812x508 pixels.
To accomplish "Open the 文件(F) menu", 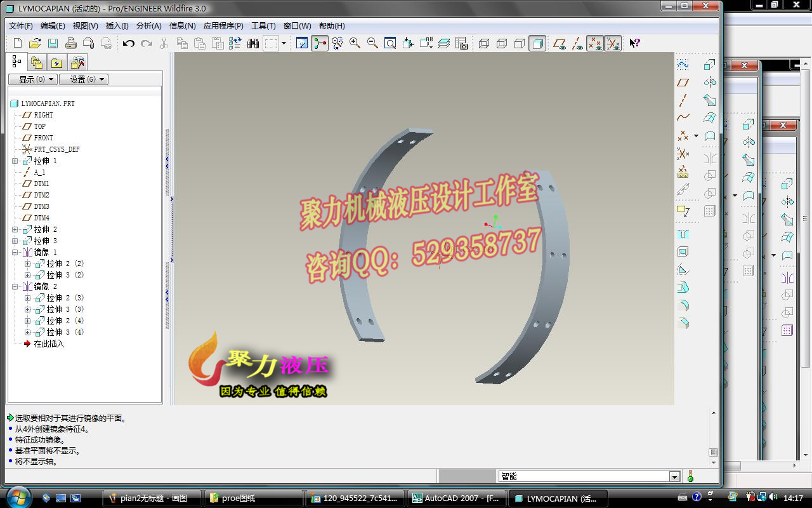I will [20, 26].
